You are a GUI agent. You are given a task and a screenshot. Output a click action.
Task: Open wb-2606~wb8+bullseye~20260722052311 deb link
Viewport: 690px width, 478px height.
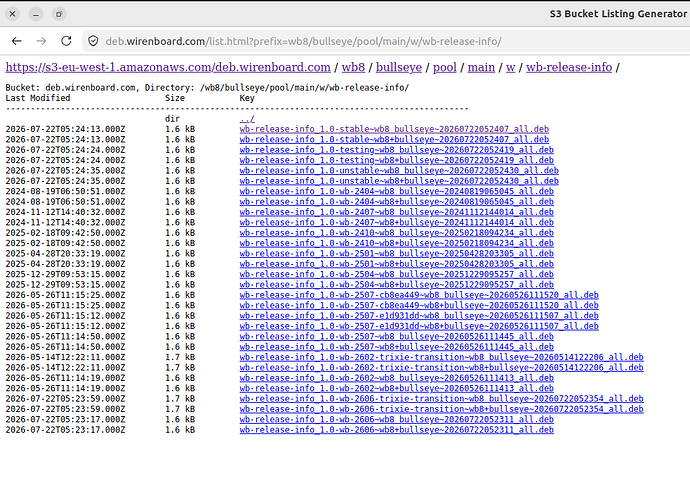click(396, 430)
